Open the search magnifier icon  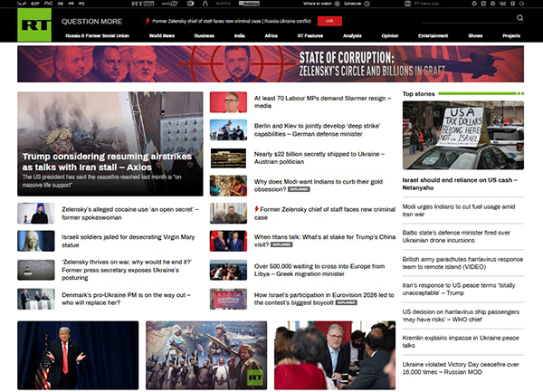(519, 18)
